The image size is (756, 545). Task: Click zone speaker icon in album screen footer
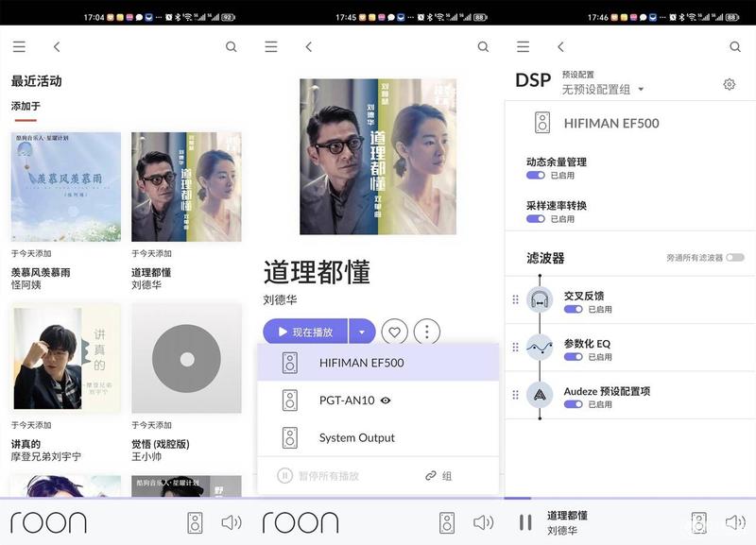447,523
